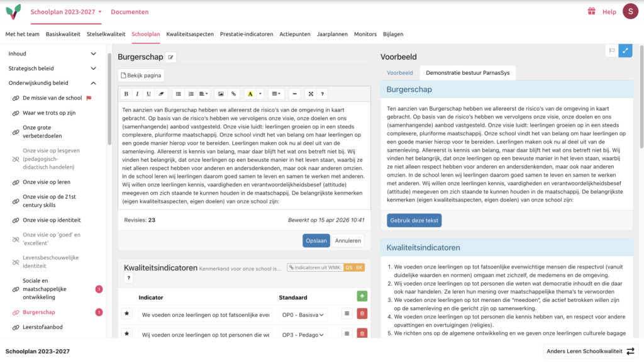Click the flag icon above the Voorbeeld panel
644x363 pixels.
612,50
